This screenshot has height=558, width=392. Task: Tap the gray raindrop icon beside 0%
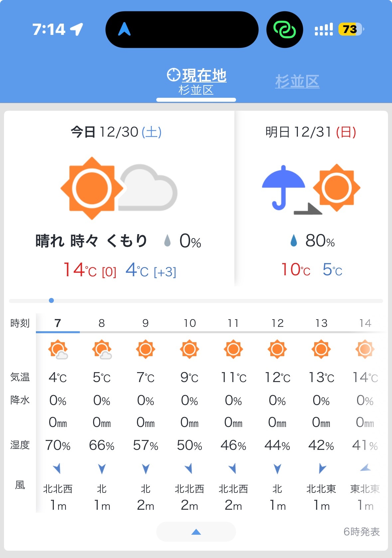coord(168,241)
